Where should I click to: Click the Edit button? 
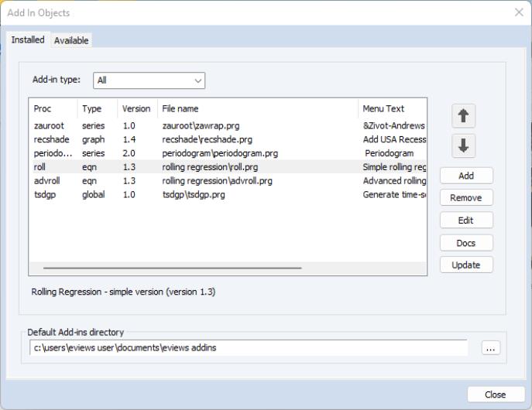click(x=466, y=220)
